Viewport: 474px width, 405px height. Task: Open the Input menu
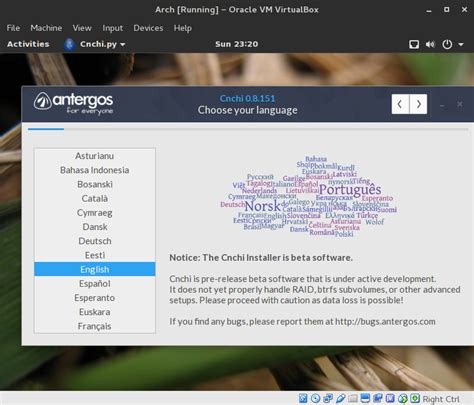(112, 28)
